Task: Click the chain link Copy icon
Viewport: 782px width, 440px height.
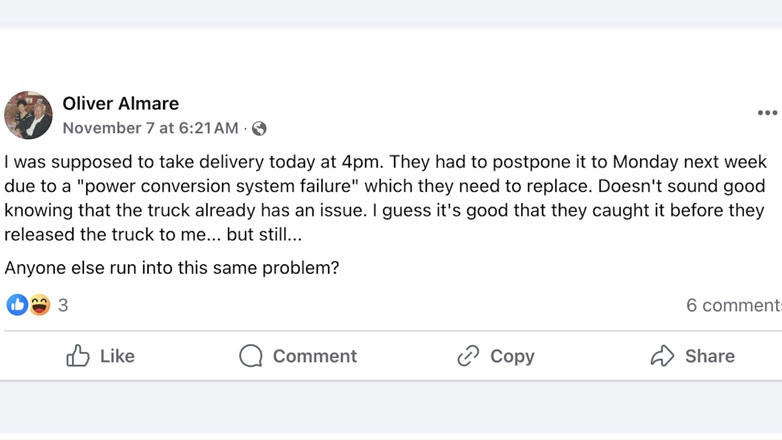Action: click(x=468, y=356)
